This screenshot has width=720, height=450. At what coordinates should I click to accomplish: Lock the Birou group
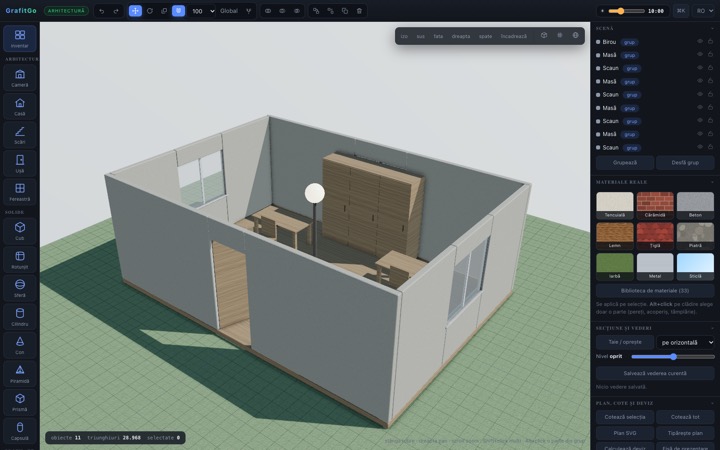[710, 41]
